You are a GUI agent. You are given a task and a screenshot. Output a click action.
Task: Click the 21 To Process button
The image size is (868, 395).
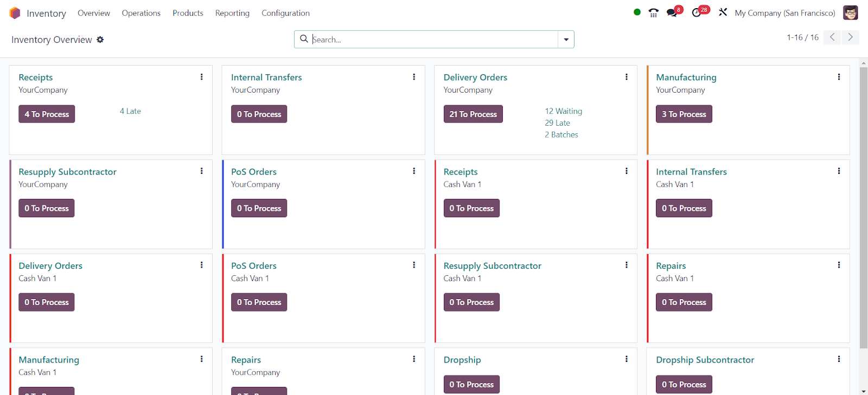[x=473, y=114]
